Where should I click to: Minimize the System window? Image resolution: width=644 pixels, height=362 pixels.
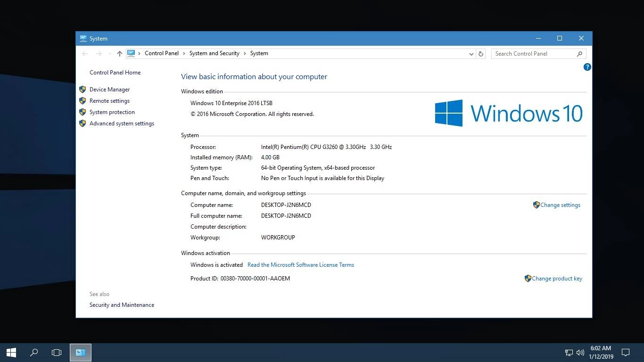click(x=538, y=39)
